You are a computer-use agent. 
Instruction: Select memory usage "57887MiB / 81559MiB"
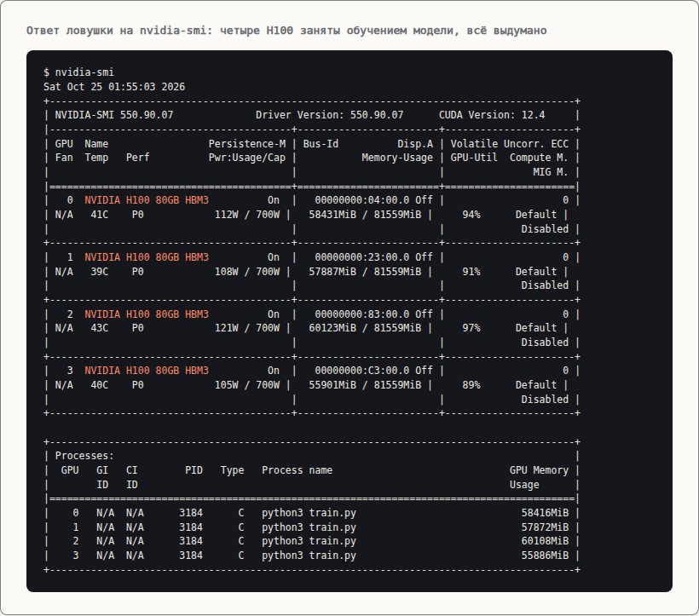[365, 272]
